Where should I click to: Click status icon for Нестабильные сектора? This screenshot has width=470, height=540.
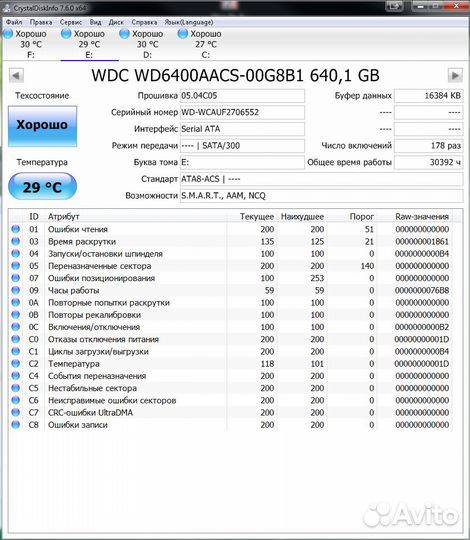pos(15,388)
